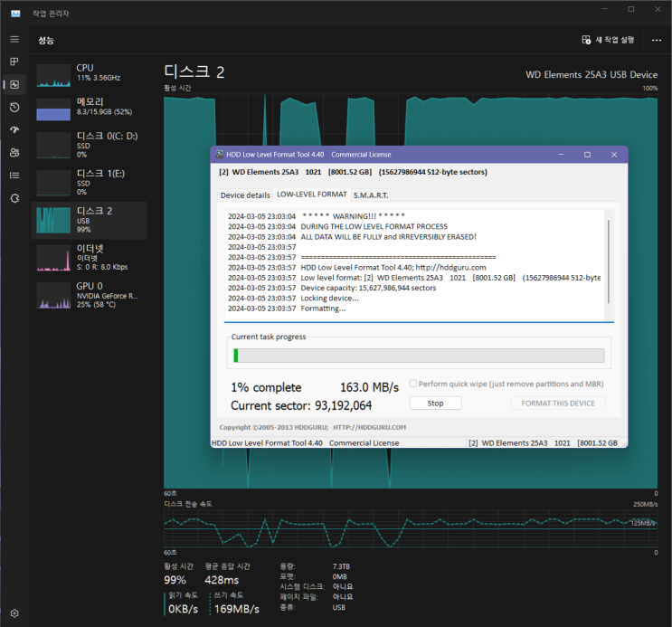Select the Performance page icon in sidebar
This screenshot has height=627, width=672.
(x=14, y=84)
